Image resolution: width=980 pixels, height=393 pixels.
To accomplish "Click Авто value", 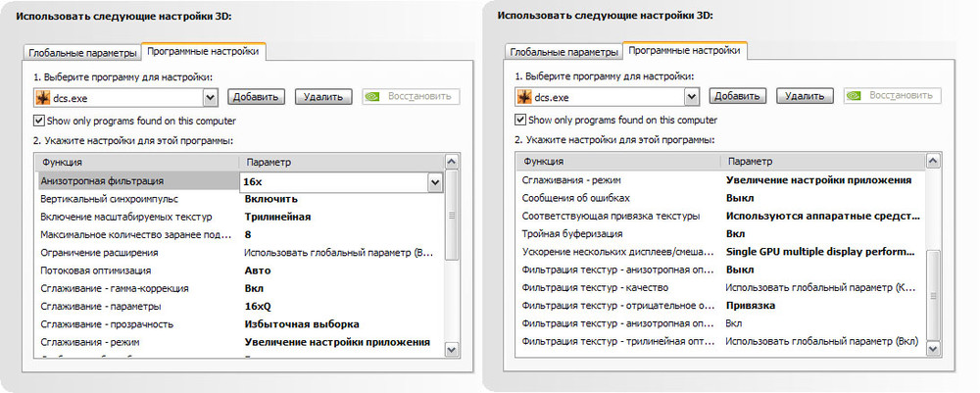I will pyautogui.click(x=258, y=271).
